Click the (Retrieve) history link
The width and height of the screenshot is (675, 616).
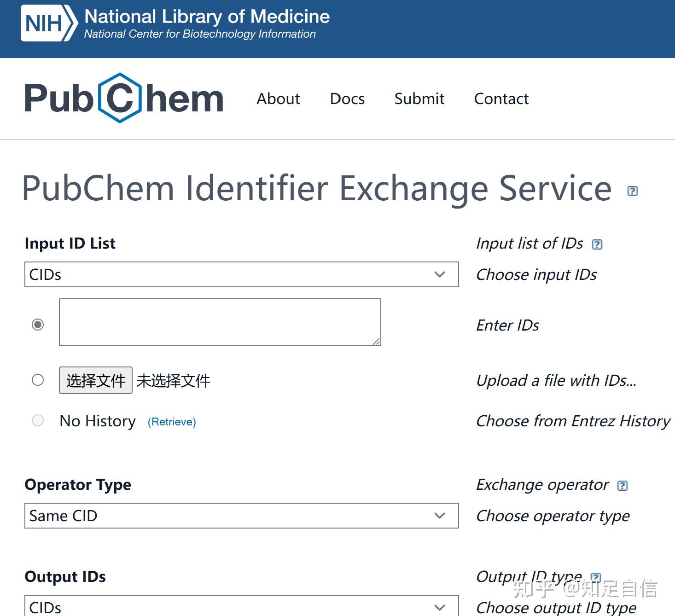(x=172, y=422)
